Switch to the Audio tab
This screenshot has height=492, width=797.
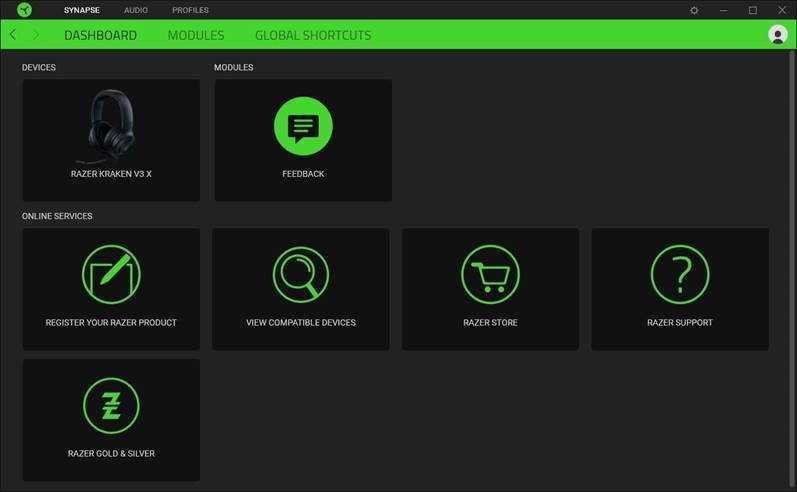coord(136,10)
